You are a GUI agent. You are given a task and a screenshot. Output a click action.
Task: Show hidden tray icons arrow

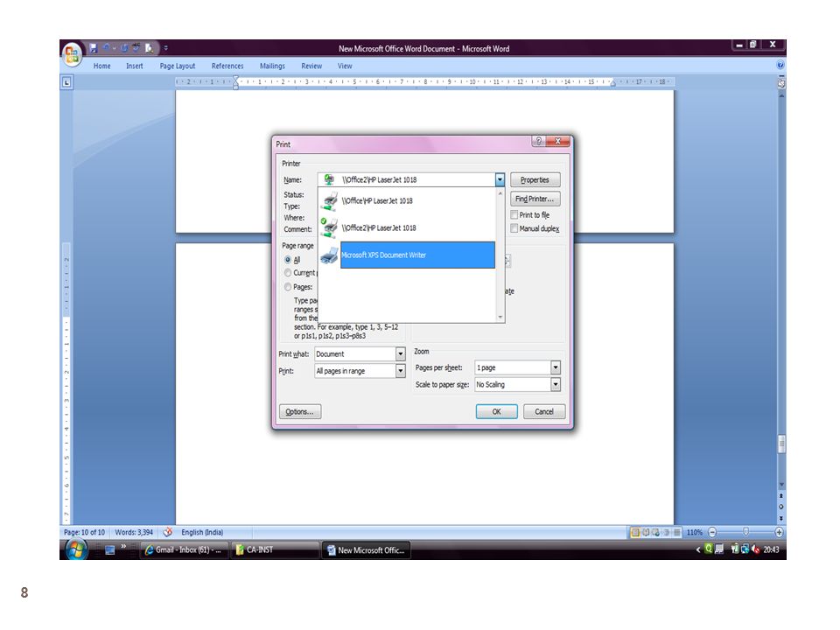point(698,549)
